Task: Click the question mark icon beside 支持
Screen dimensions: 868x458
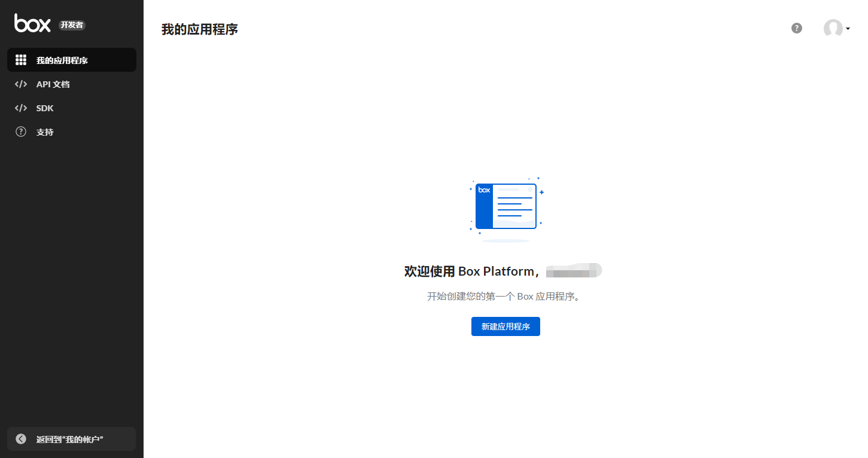Action: coord(21,132)
